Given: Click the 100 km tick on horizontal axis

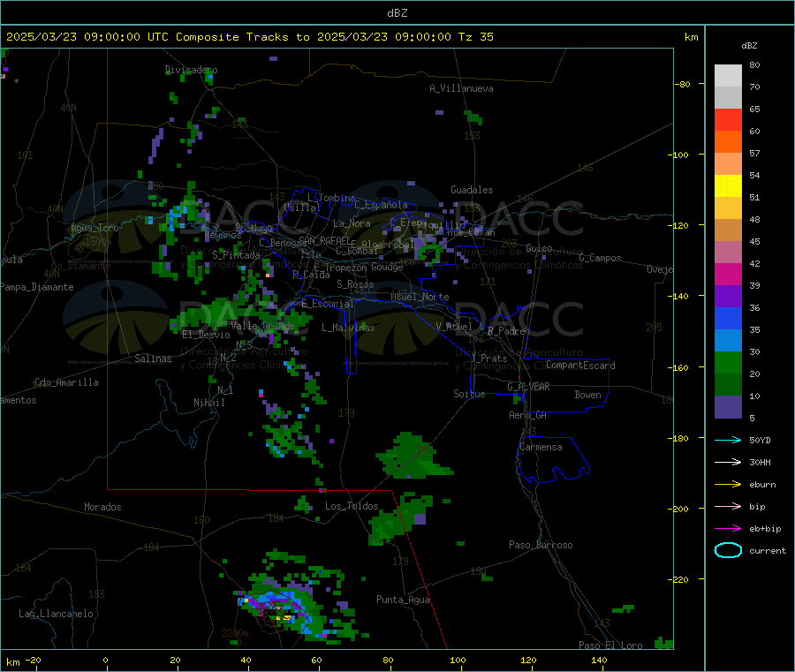Looking at the screenshot, I should coord(458,660).
